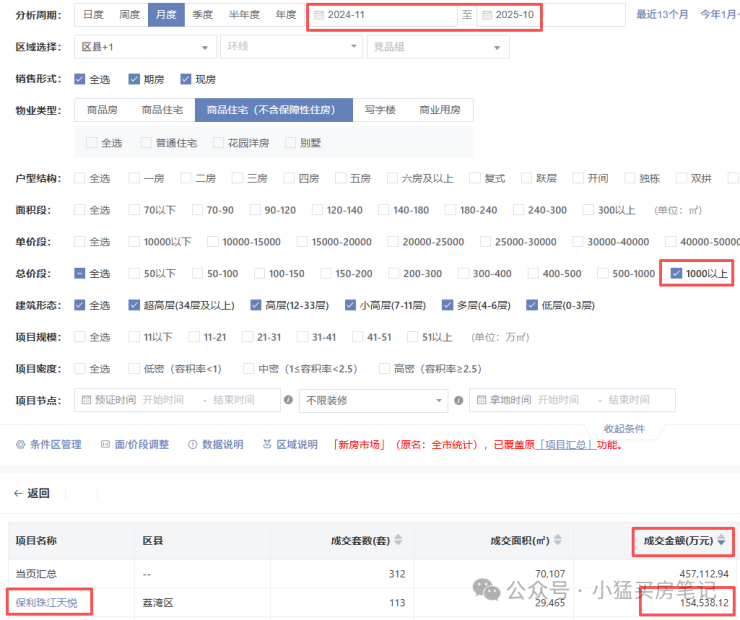Check 21-31 project scale checkbox
The width and height of the screenshot is (740, 620).
[x=247, y=337]
